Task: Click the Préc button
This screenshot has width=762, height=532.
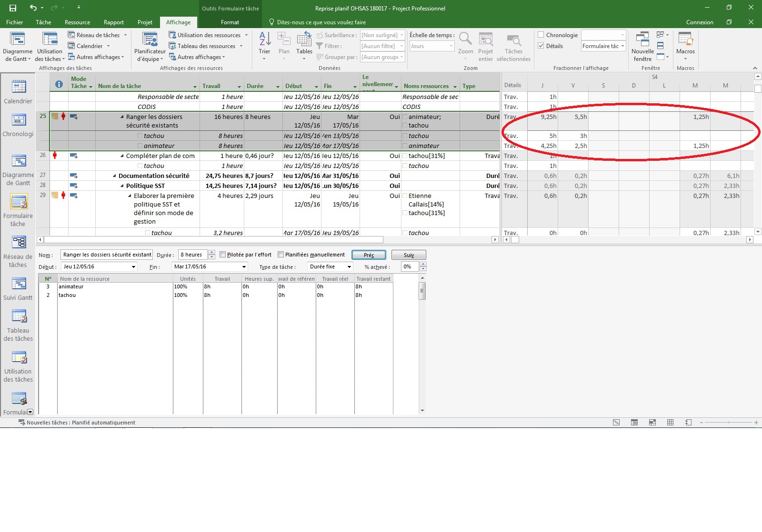Action: [x=369, y=255]
